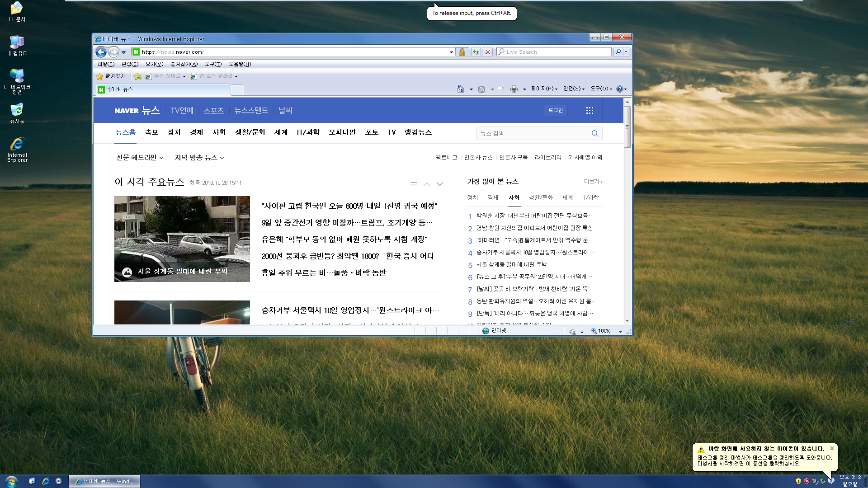Open 랭킹뉴스 section link
868x488 pixels.
(x=418, y=132)
